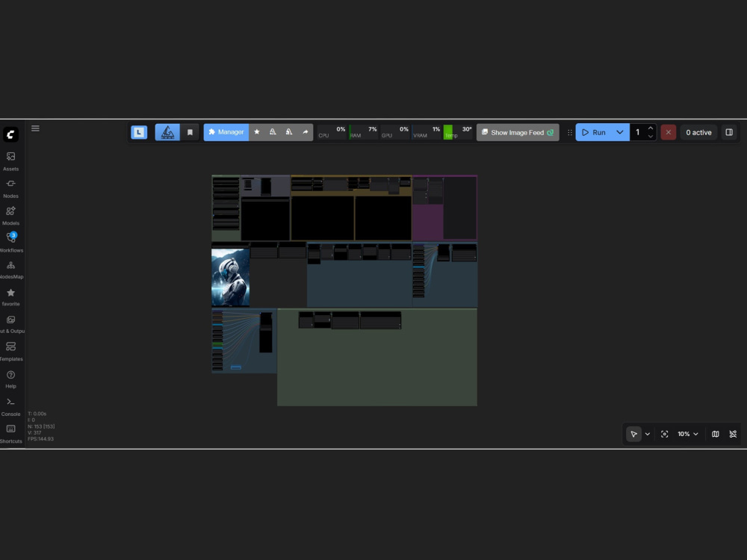747x560 pixels.
Task: Click the Temp temperature monitor
Action: point(458,132)
